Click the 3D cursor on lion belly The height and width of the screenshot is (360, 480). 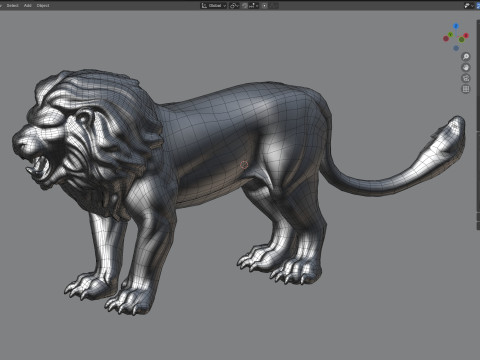(x=244, y=165)
